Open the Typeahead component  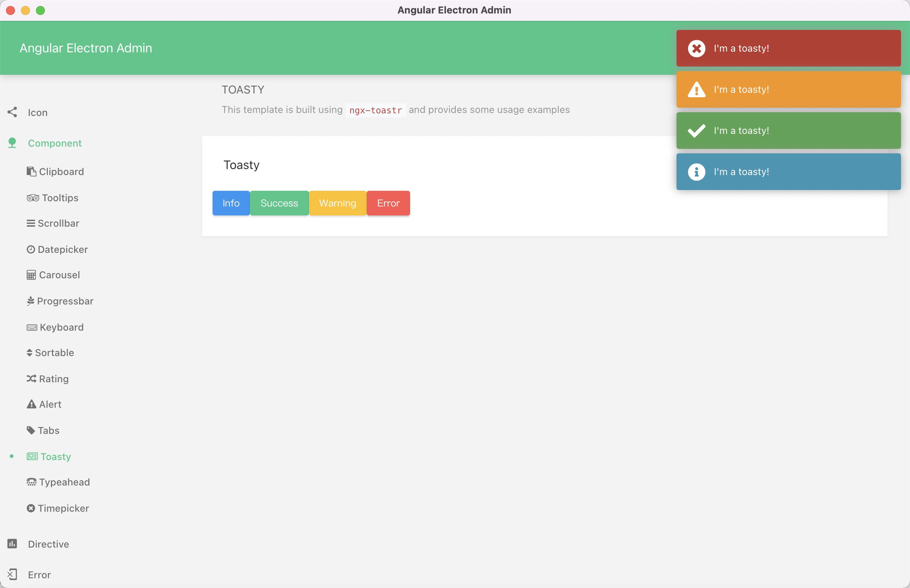pyautogui.click(x=65, y=482)
